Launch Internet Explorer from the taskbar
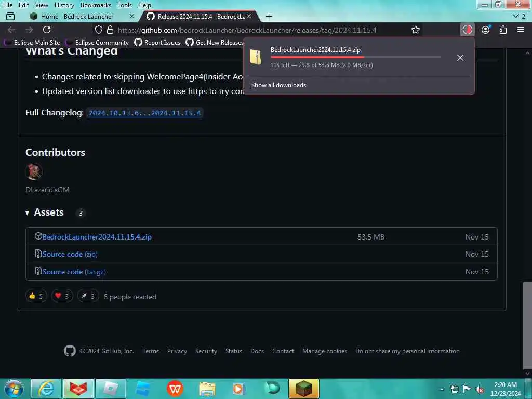 click(46, 389)
